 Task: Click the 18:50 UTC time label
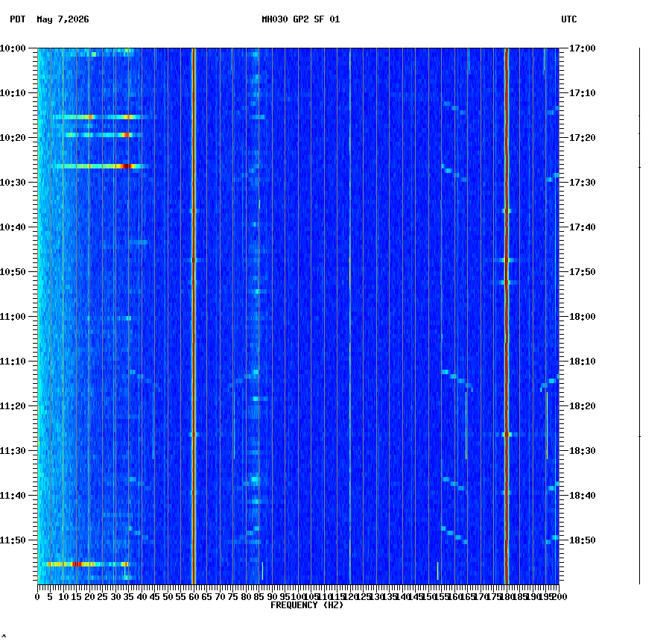click(583, 540)
